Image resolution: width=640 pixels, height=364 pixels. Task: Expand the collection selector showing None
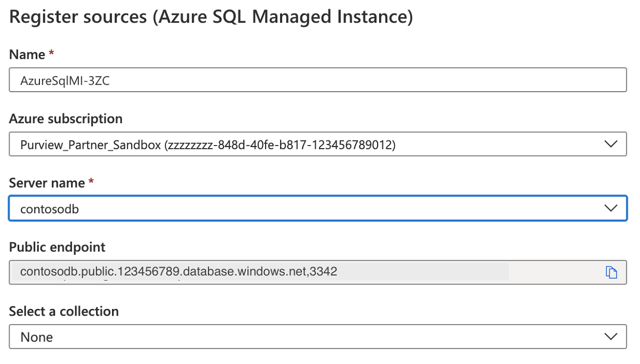pos(611,336)
